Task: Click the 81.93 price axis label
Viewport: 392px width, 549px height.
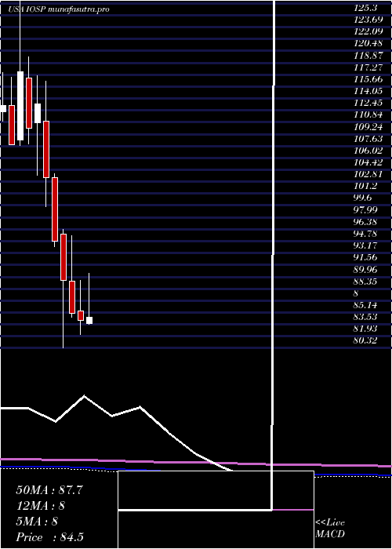Action: [x=365, y=328]
